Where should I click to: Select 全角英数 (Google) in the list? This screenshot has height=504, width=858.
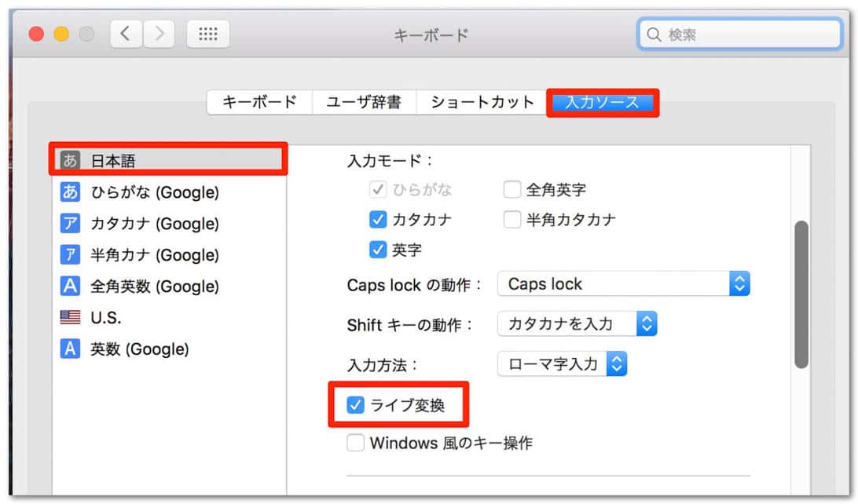pos(168,285)
